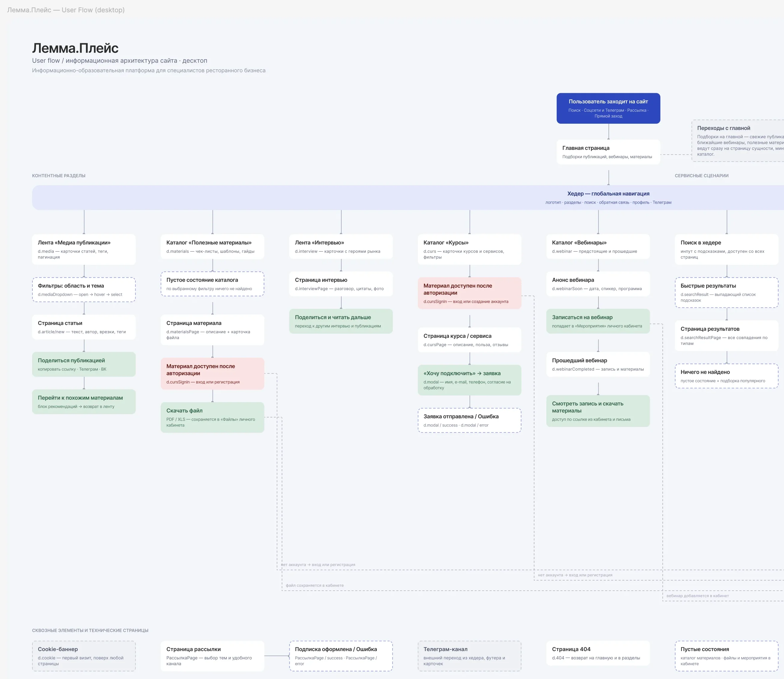Select the «Хедер — глобальная навигация» bar
The image size is (784, 679).
coord(408,197)
